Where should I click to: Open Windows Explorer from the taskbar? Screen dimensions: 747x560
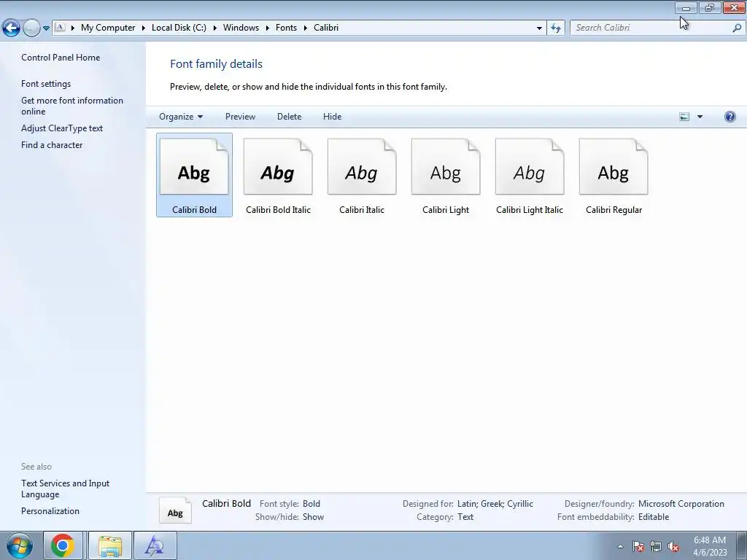pos(110,545)
